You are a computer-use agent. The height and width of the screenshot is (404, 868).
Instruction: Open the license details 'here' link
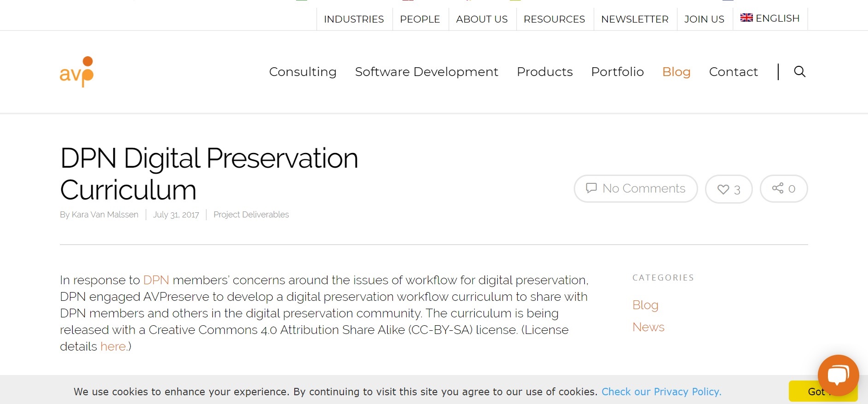(x=113, y=346)
